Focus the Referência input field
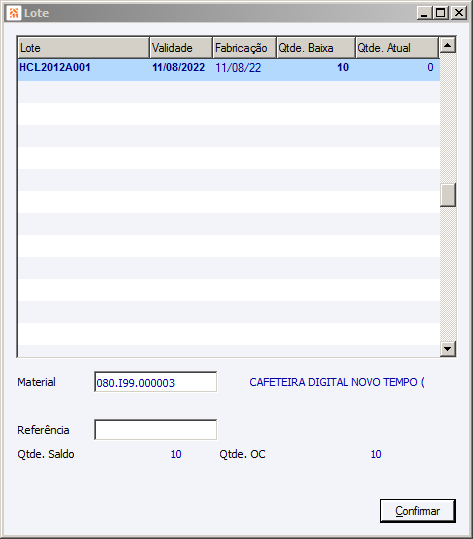This screenshot has height=539, width=473. [155, 429]
